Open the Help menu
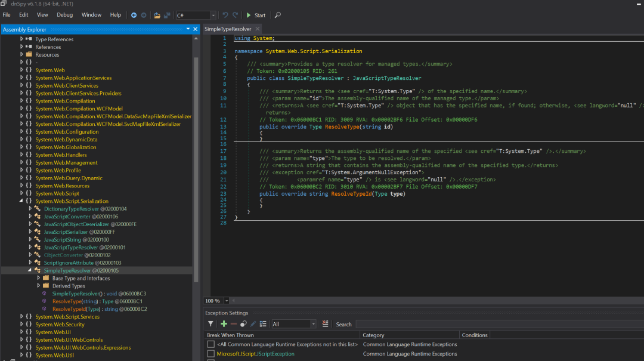This screenshot has width=644, height=361. [116, 15]
